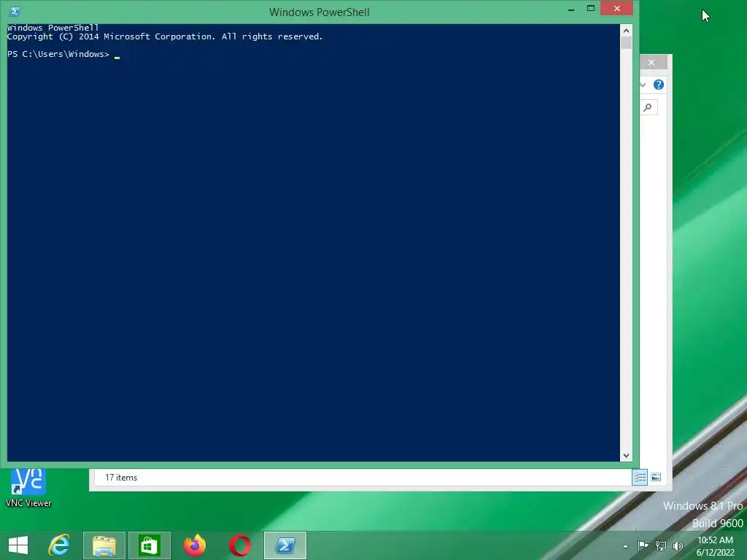The height and width of the screenshot is (560, 747).
Task: Click the 17 items status text
Action: [x=121, y=478]
